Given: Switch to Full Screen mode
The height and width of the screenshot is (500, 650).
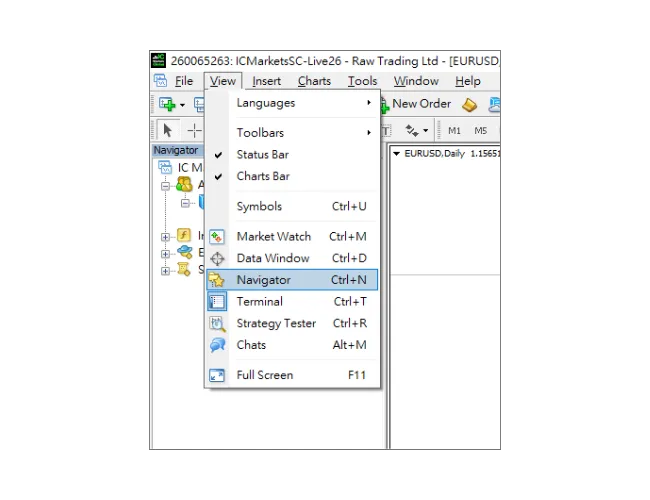Looking at the screenshot, I should click(x=264, y=375).
